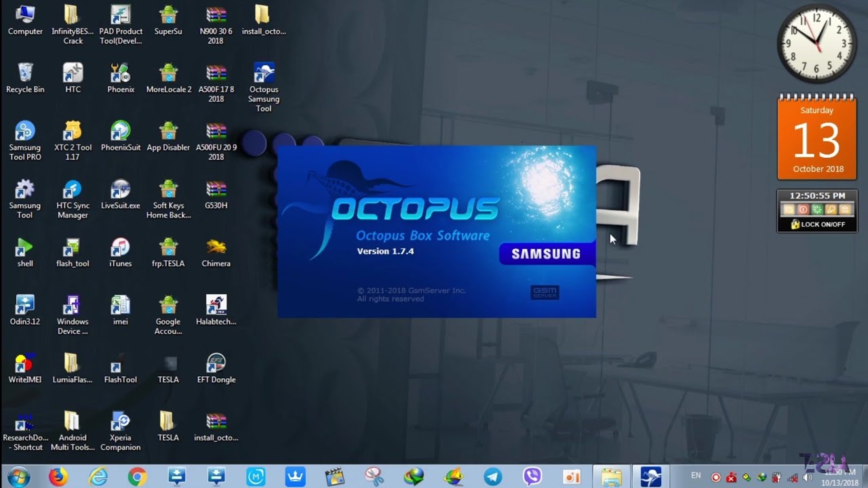Launch the HTC desktop shortcut
Screen dimensions: 868x488
[73, 78]
